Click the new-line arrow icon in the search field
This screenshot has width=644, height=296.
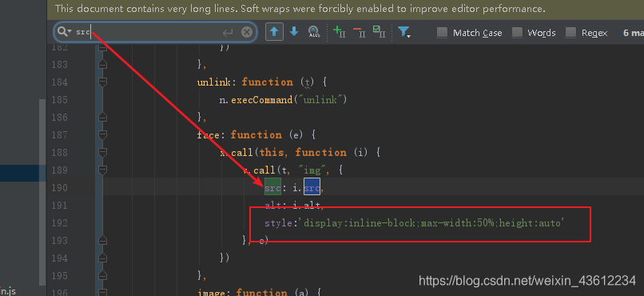(228, 33)
